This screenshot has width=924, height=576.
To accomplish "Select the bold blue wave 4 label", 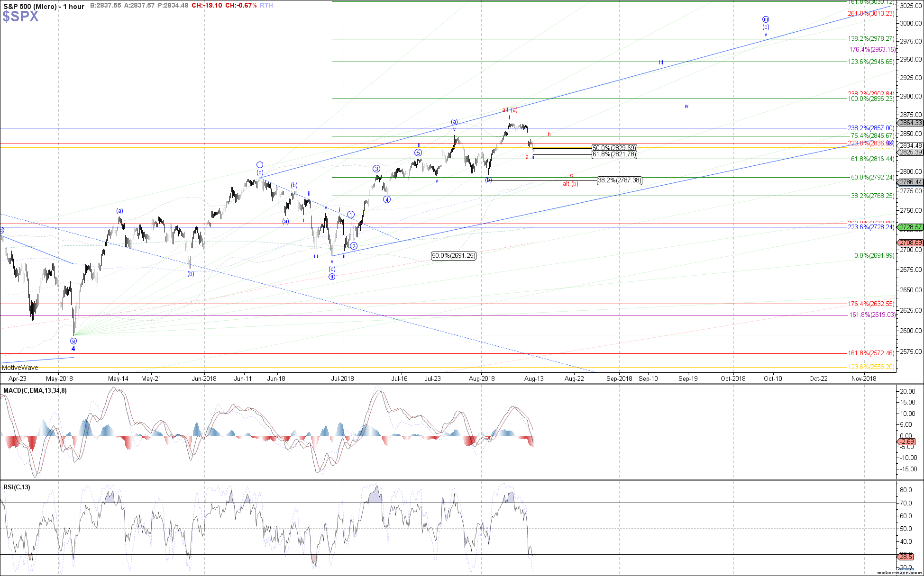I will [x=73, y=349].
